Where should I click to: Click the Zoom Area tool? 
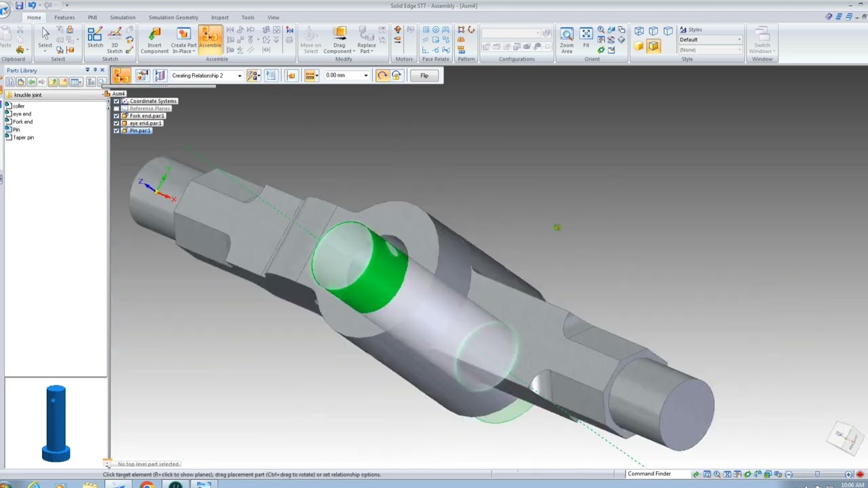click(x=566, y=40)
